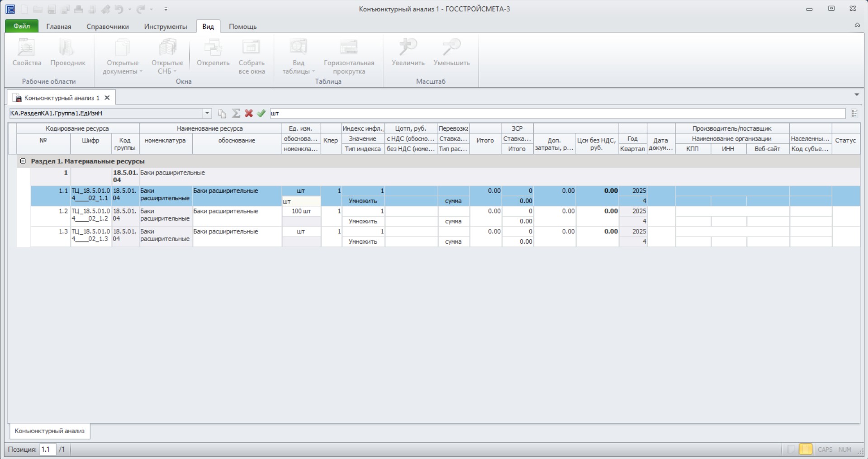
Task: Select the Конъюнктурный анализ bottom sheet tab
Action: (x=50, y=431)
